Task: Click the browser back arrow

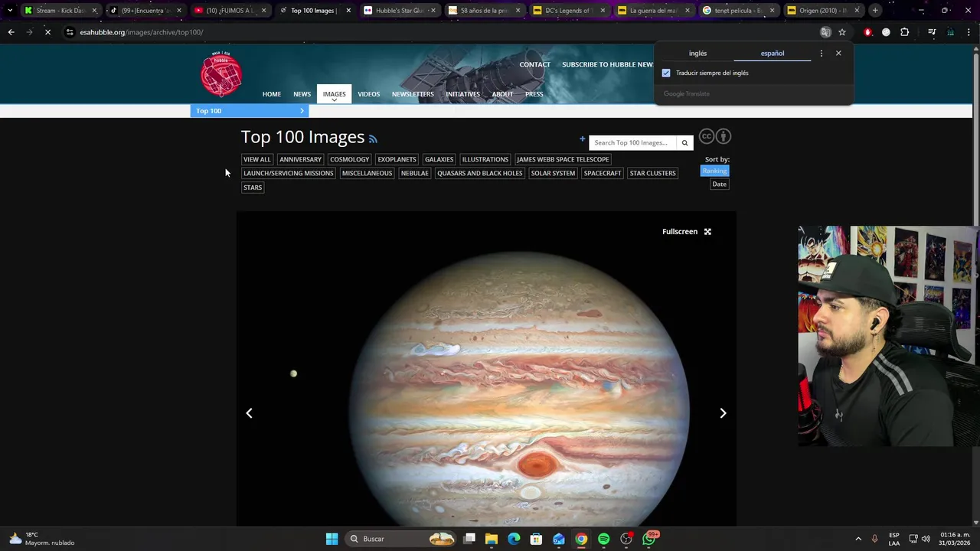Action: pyautogui.click(x=11, y=32)
